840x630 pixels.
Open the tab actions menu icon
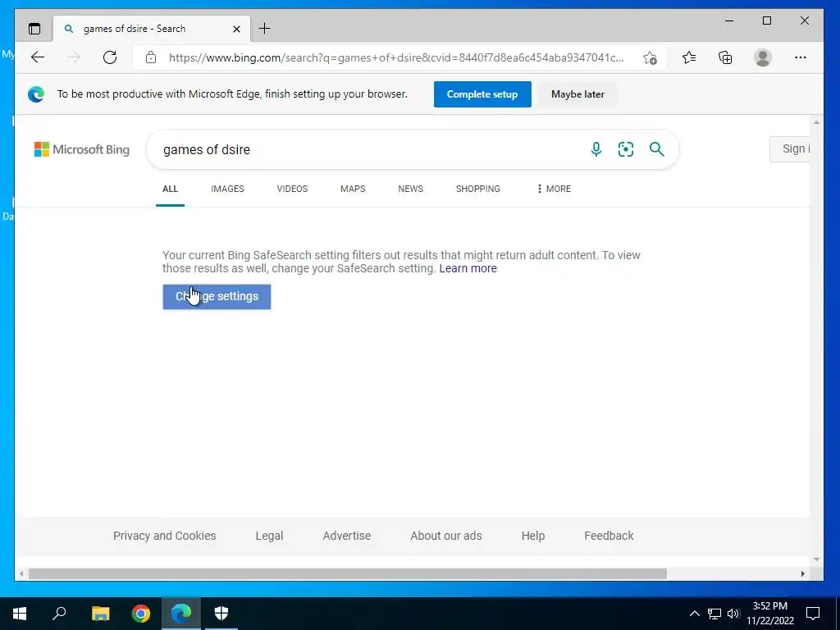pos(34,29)
